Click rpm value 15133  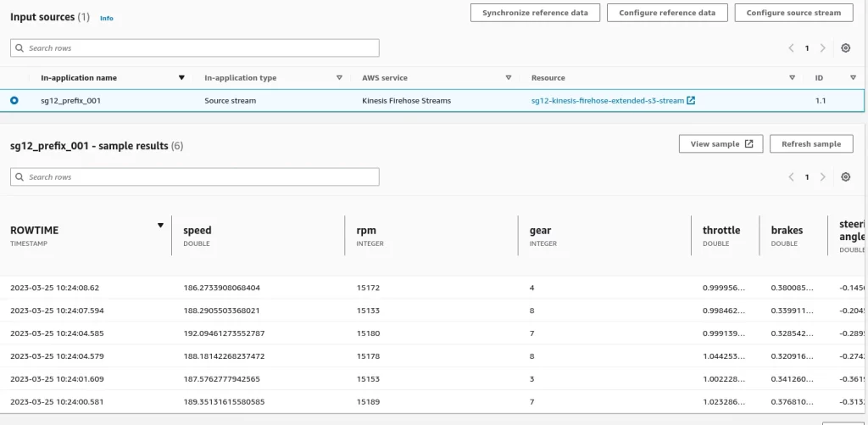[x=368, y=310]
